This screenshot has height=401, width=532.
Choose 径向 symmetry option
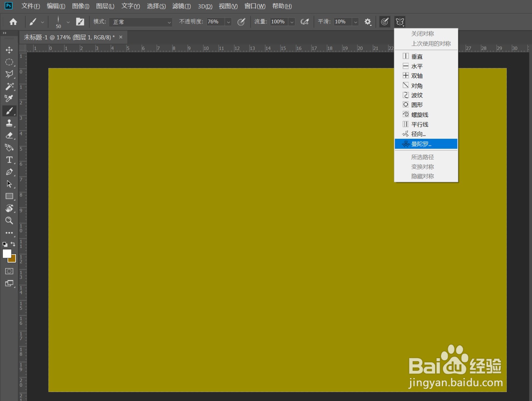pyautogui.click(x=426, y=134)
